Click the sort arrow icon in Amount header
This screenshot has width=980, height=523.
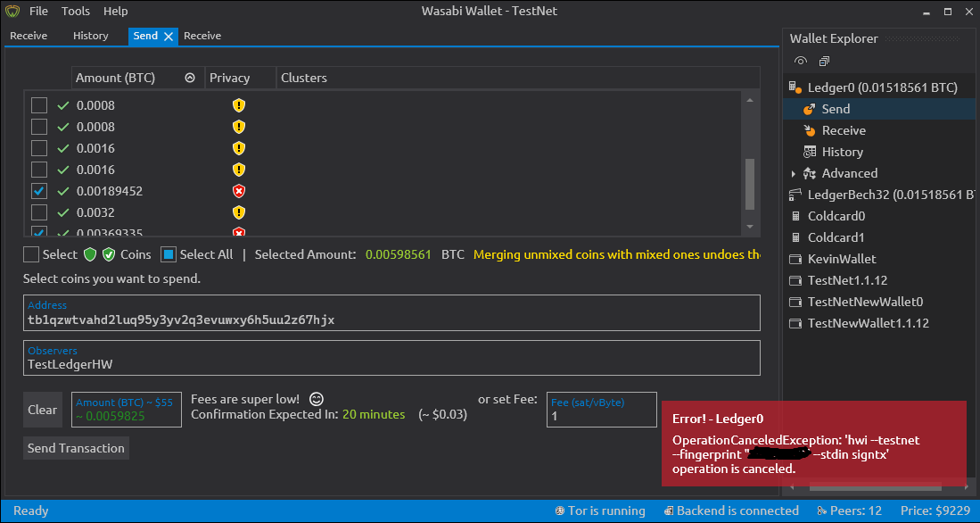coord(190,79)
